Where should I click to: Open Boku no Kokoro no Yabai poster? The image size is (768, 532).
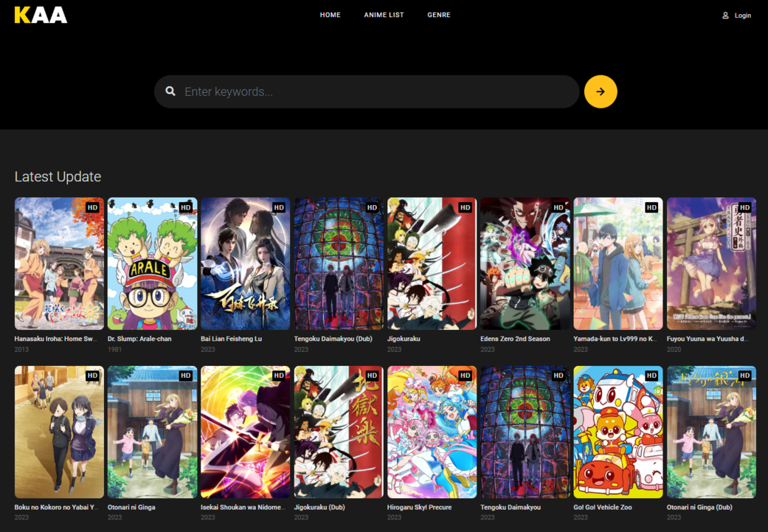click(59, 432)
